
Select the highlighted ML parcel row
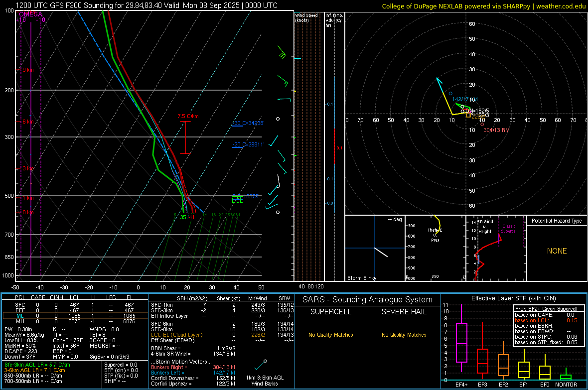[x=75, y=316]
